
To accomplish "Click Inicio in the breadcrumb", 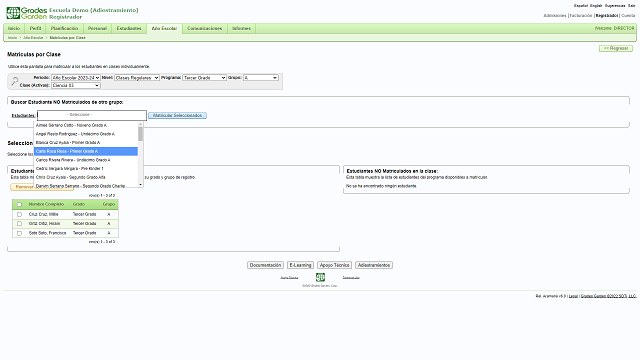I will coord(13,38).
